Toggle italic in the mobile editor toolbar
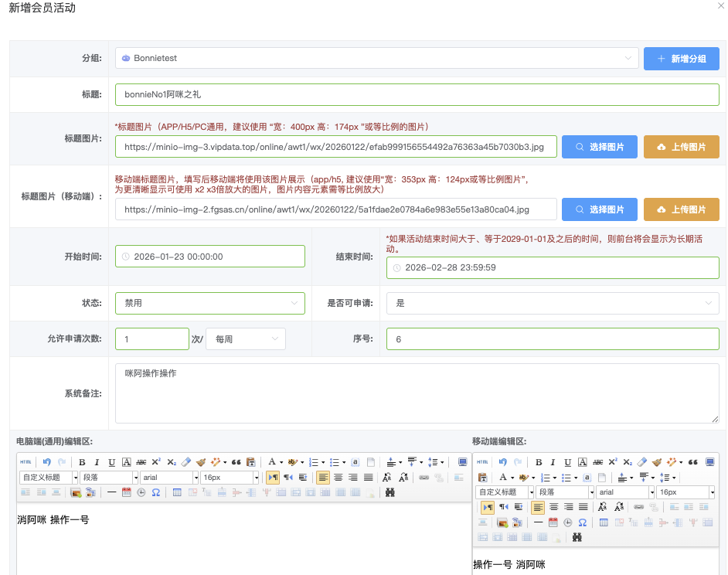The image size is (728, 575). point(553,462)
